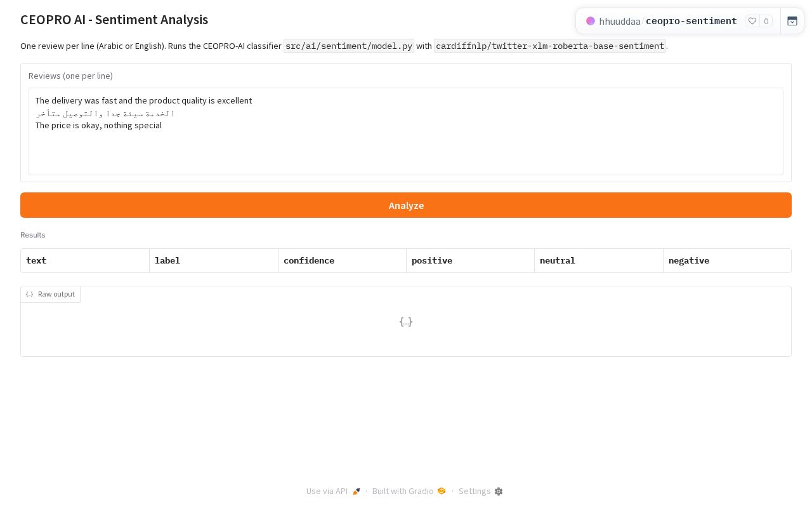Click the like heart icon
This screenshot has width=812, height=508.
pyautogui.click(x=752, y=21)
